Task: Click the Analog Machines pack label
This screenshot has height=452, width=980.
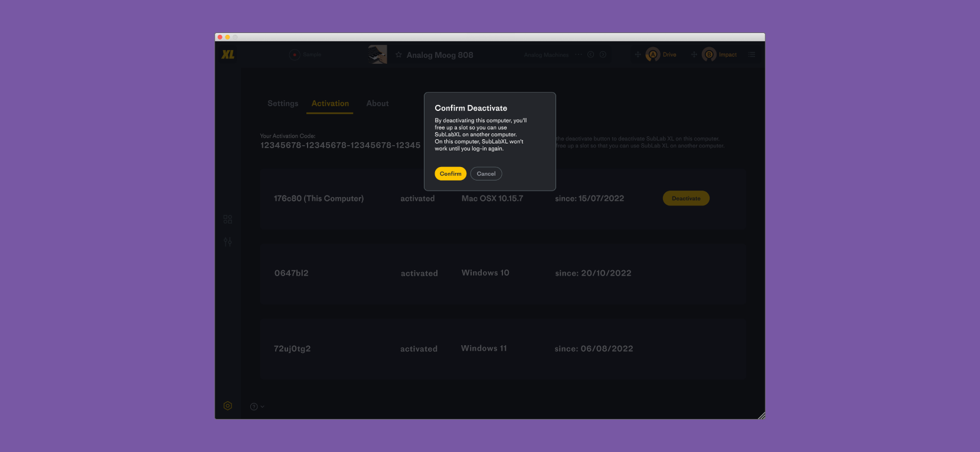Action: click(x=546, y=55)
